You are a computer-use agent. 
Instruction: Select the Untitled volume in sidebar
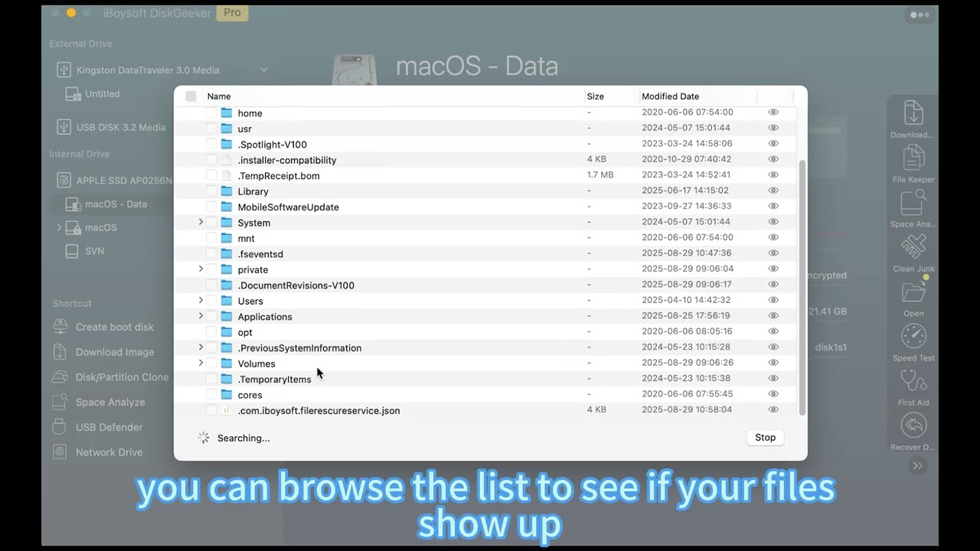(x=103, y=94)
